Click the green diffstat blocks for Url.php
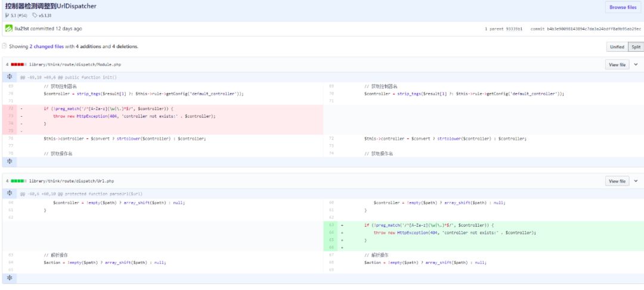The width and height of the screenshot is (644, 290). coord(18,181)
